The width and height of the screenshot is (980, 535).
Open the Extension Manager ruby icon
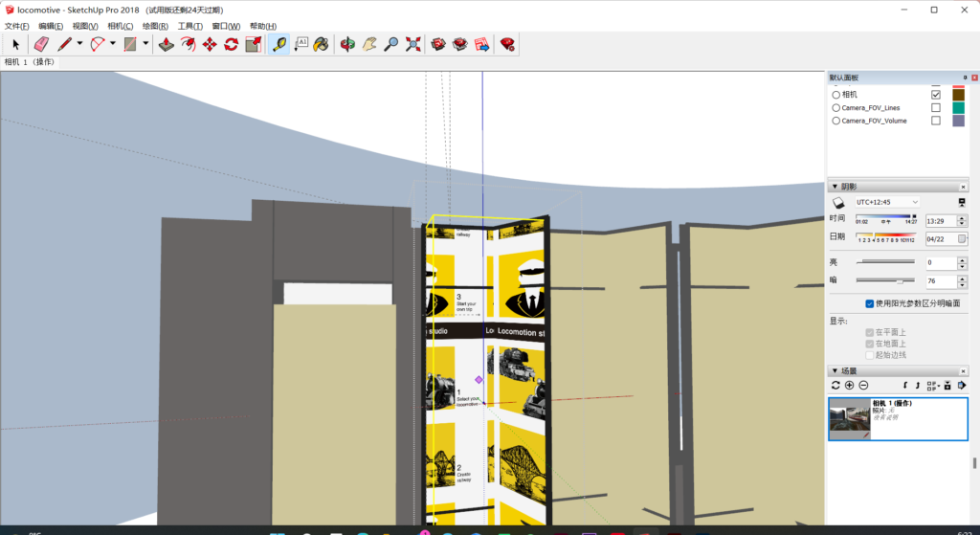pos(507,44)
